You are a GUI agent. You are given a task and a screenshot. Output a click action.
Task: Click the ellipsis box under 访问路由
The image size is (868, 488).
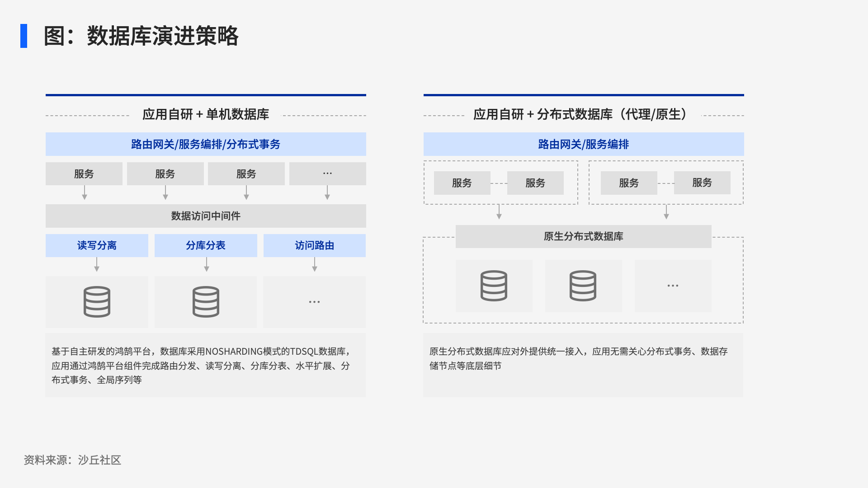314,302
